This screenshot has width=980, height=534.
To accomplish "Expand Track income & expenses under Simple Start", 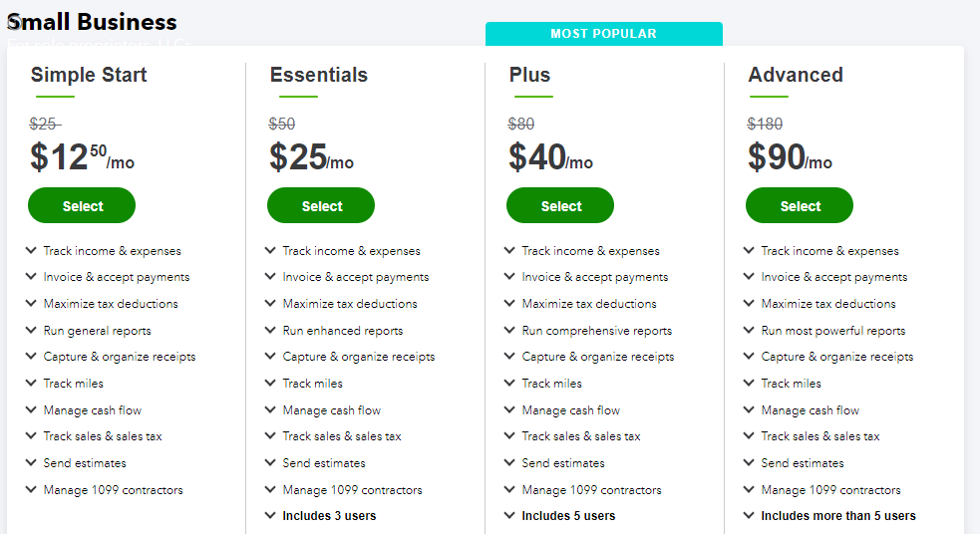I will (104, 250).
